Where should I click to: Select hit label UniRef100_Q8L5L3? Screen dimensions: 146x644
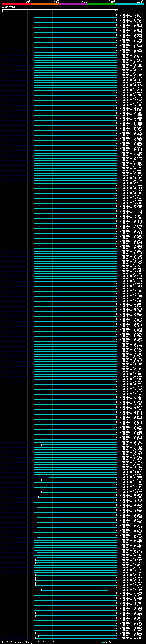(131, 80)
